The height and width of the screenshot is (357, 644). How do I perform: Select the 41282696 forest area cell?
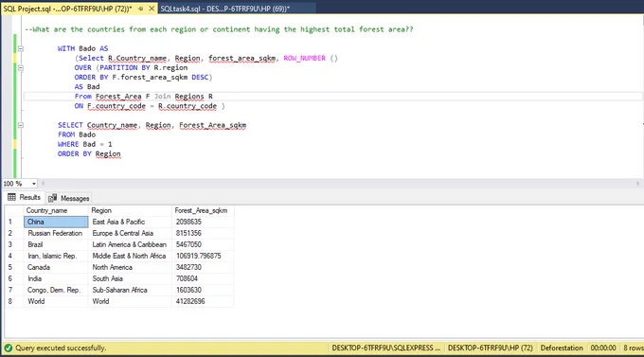pos(203,301)
